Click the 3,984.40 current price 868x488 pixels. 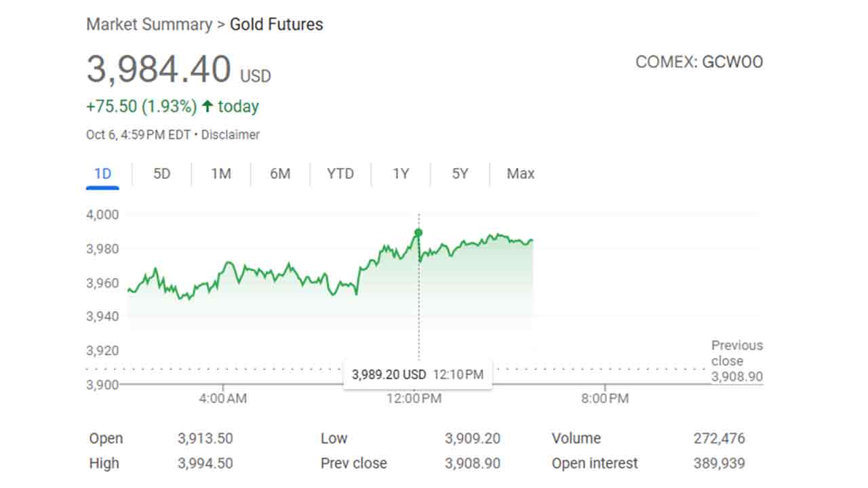pos(159,70)
